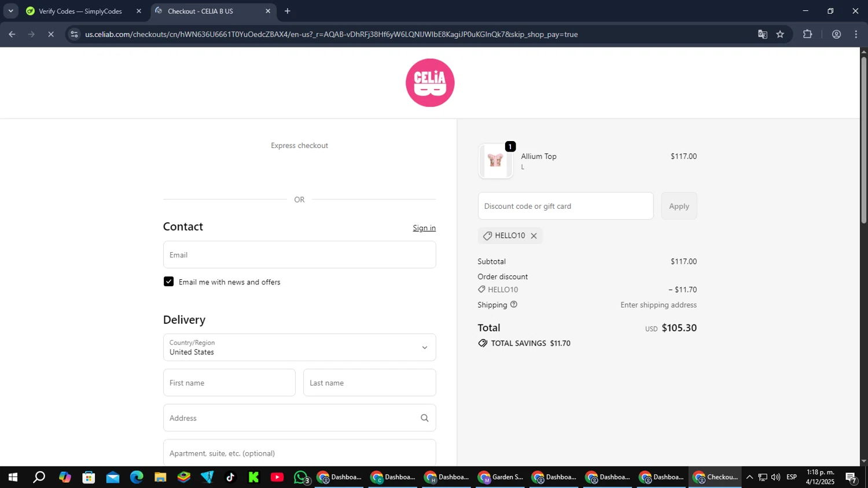Open File Explorer from the taskbar
Screen dimensions: 868x488
(160, 477)
